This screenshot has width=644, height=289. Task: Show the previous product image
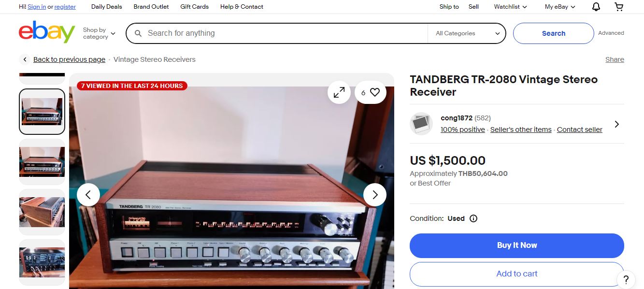pyautogui.click(x=88, y=195)
